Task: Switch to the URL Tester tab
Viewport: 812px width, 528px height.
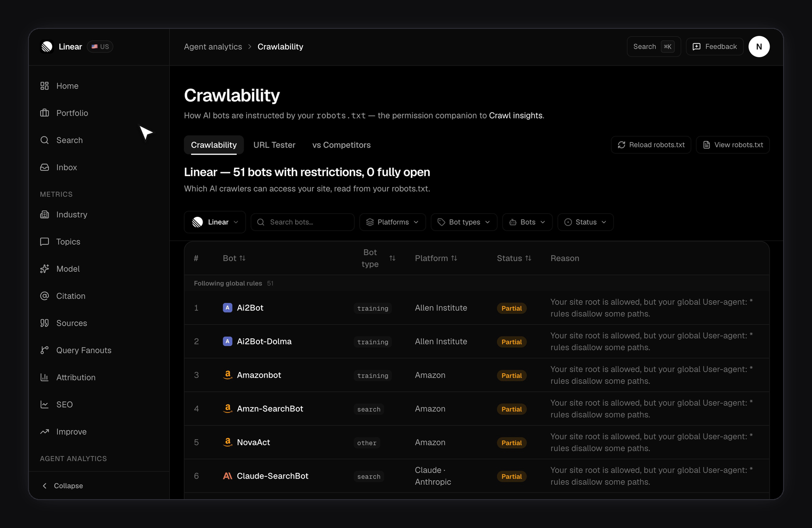Action: tap(274, 145)
